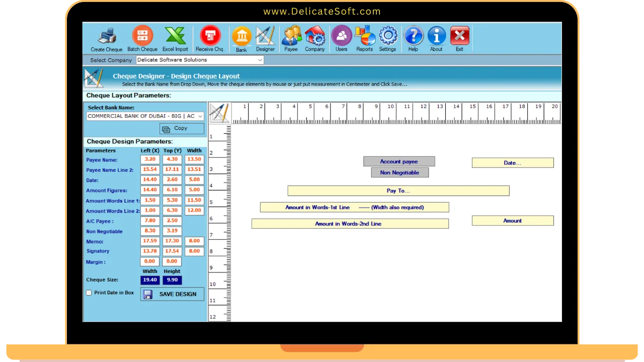The image size is (644, 362).
Task: Open the Help question mark icon
Action: pos(413,39)
